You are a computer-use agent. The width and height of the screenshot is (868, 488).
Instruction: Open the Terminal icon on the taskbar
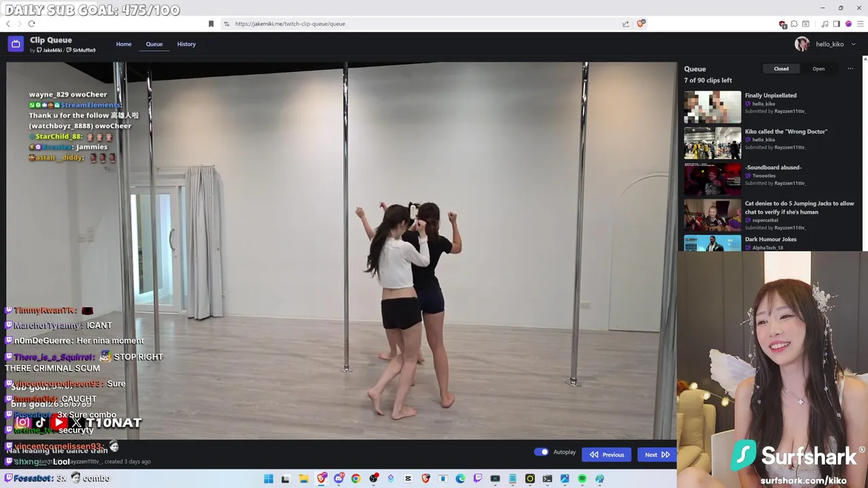(x=547, y=479)
